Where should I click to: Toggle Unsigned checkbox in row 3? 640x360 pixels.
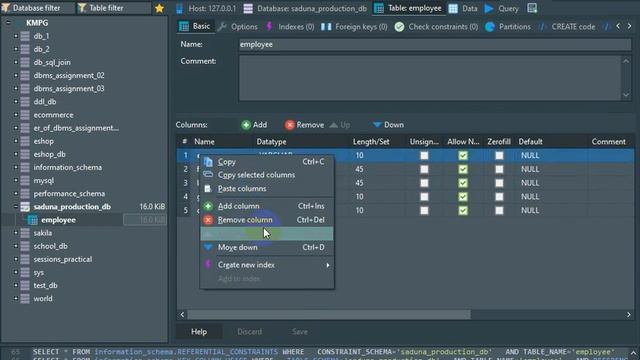click(424, 183)
